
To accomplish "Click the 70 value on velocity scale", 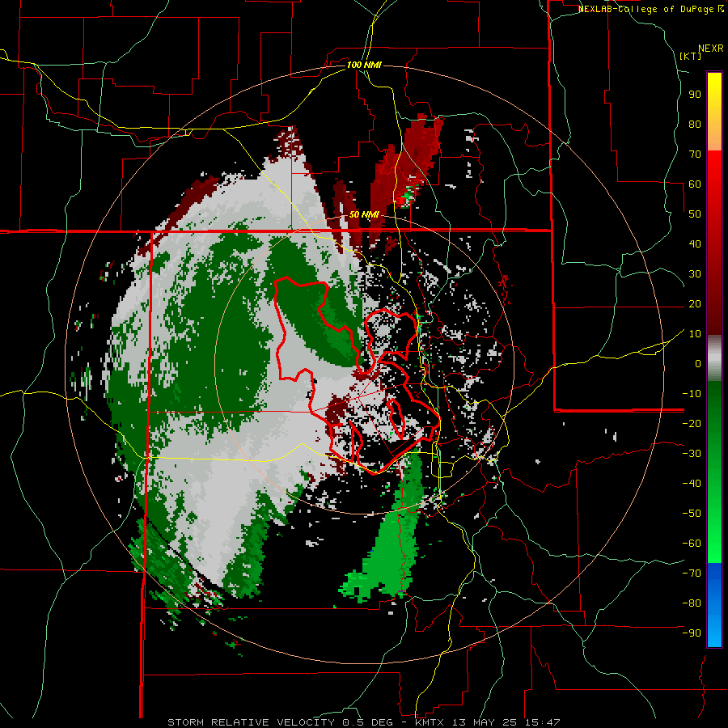I will coord(695,154).
